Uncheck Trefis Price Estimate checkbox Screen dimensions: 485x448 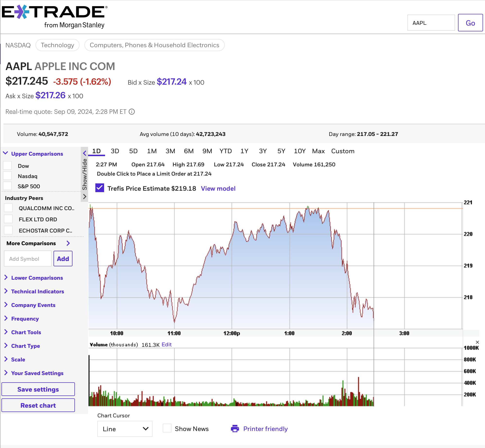pyautogui.click(x=100, y=188)
